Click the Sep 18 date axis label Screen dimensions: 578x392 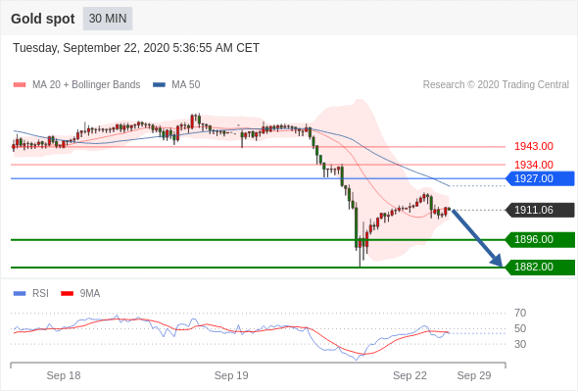click(64, 375)
